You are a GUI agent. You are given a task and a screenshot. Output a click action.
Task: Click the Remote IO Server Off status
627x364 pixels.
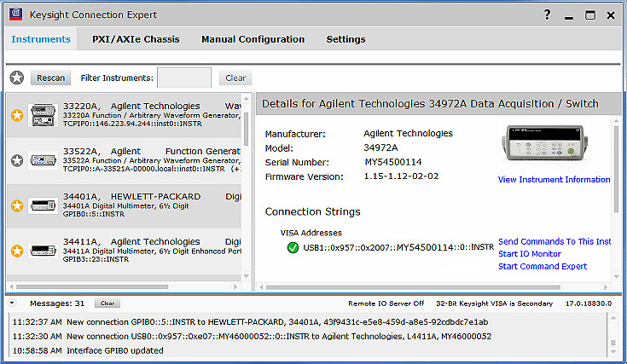[x=386, y=303]
